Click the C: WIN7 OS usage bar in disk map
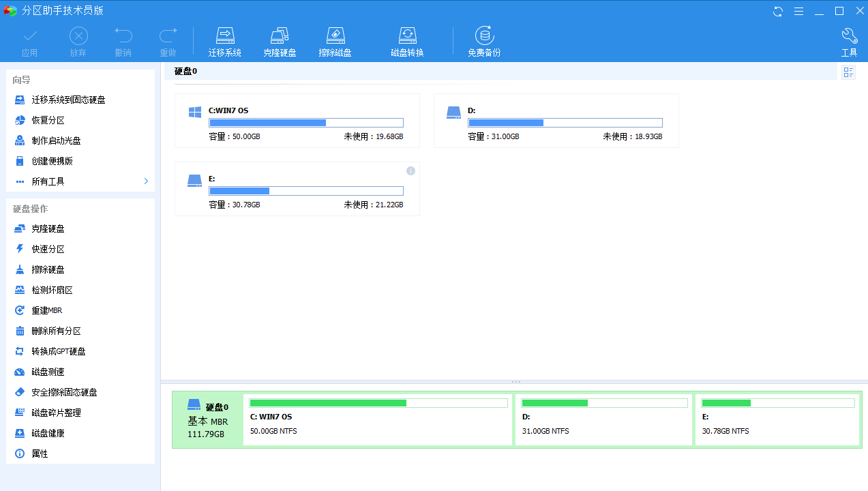The height and width of the screenshot is (491, 868). click(378, 403)
